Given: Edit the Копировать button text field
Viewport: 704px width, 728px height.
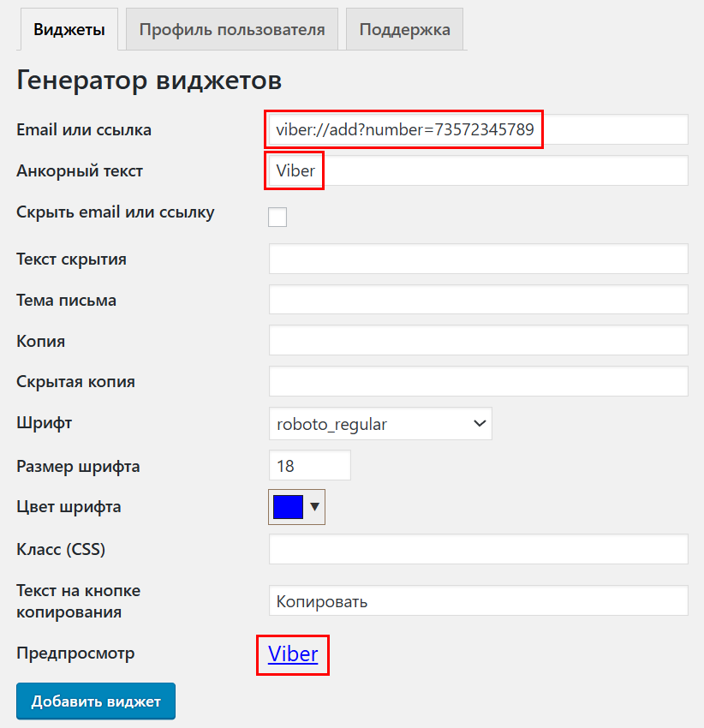Looking at the screenshot, I should click(478, 600).
